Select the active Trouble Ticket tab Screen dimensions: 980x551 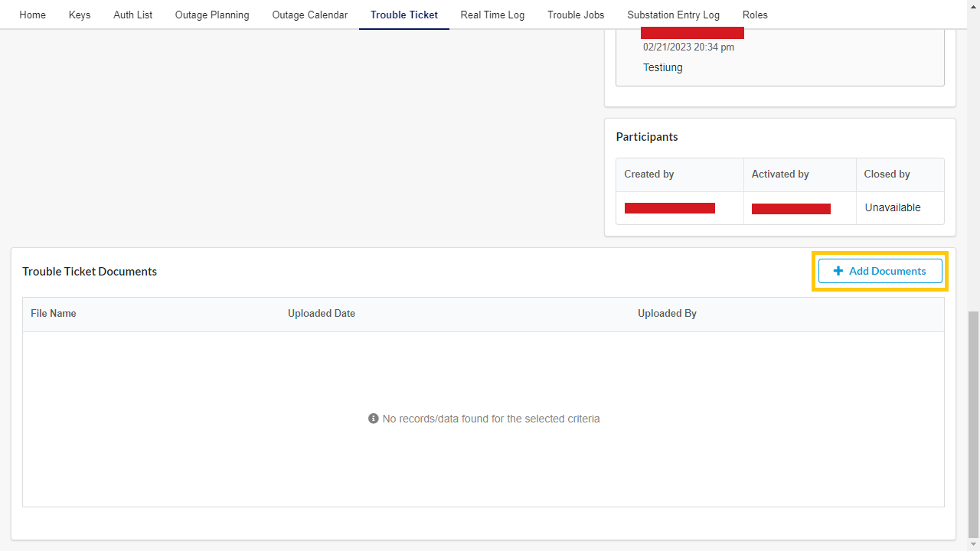pos(403,15)
